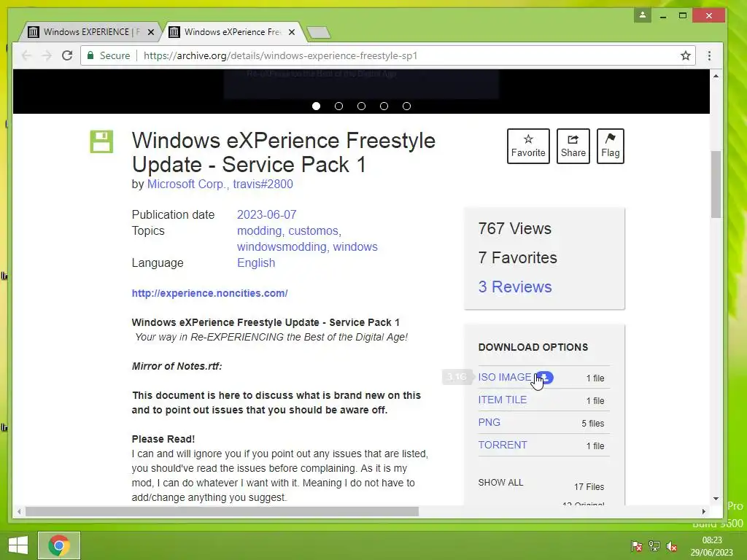Image resolution: width=747 pixels, height=560 pixels.
Task: Click the muted volume tray icon
Action: coord(672,546)
